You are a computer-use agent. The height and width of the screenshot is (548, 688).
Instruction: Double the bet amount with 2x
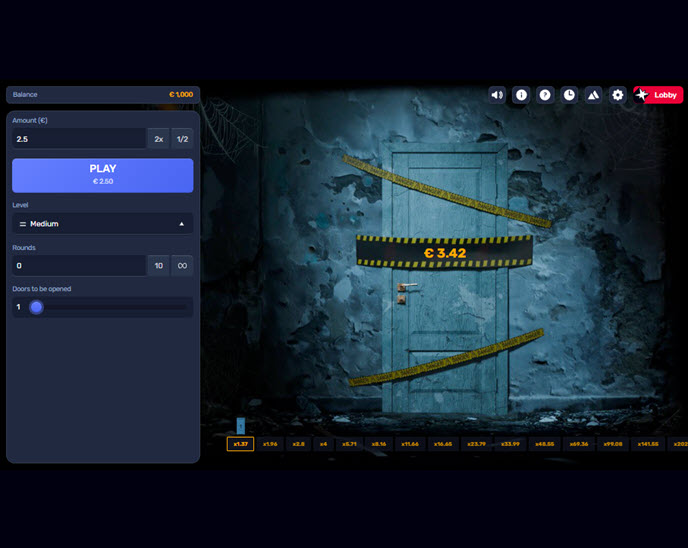(159, 139)
